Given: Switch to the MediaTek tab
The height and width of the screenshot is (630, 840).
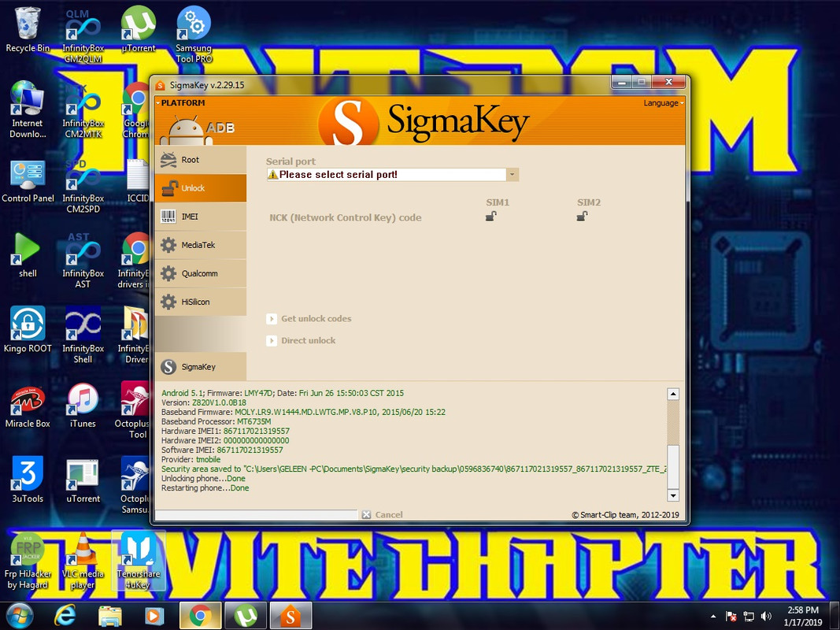Looking at the screenshot, I should [201, 245].
